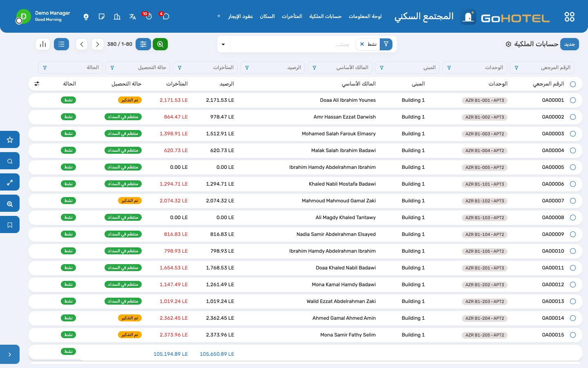Switch to the graph chart view
Screen dimensions: 588x368
[43, 44]
